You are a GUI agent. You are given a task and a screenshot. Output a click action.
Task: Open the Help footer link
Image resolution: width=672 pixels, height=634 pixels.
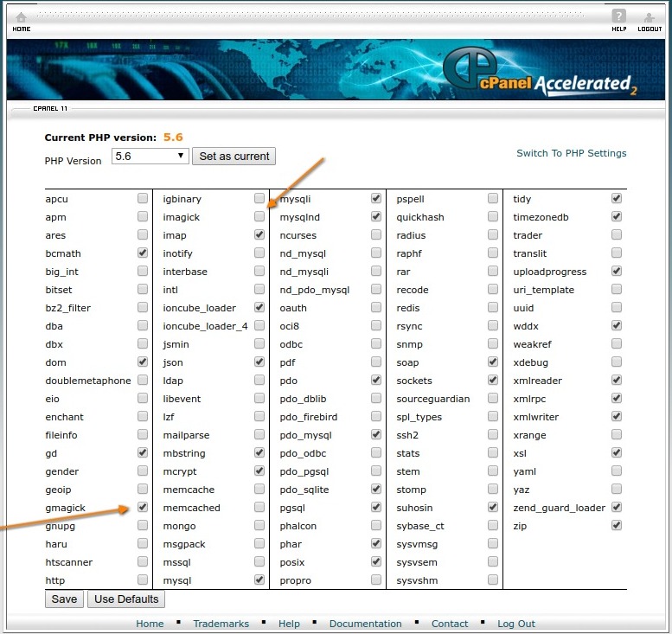point(289,624)
